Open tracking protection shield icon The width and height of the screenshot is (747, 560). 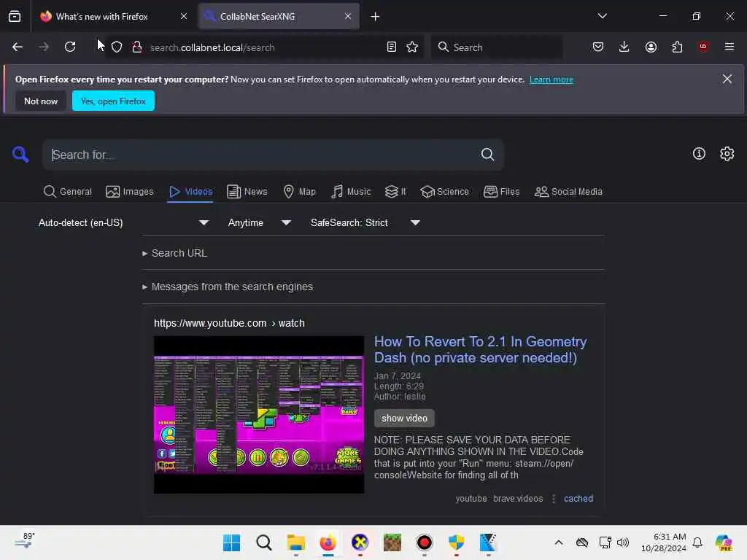117,47
